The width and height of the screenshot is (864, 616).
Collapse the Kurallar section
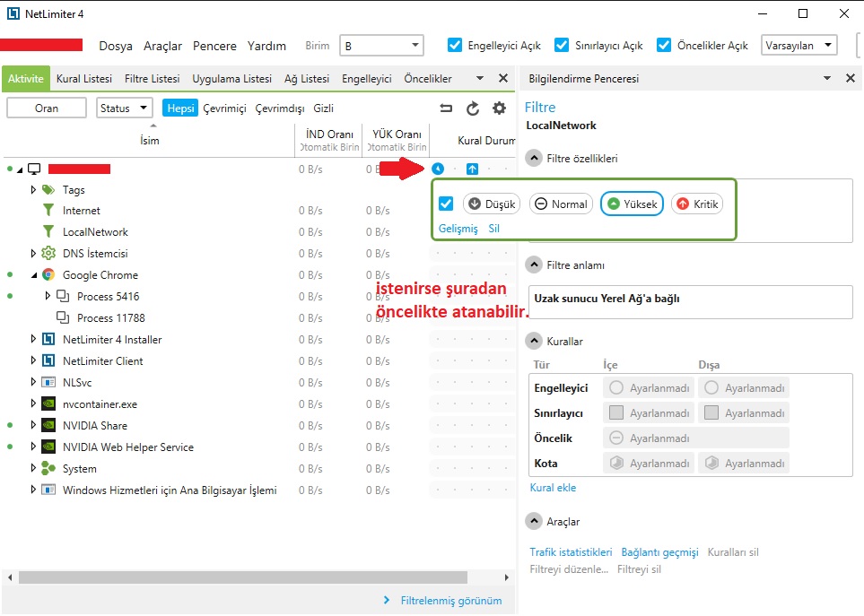(534, 342)
